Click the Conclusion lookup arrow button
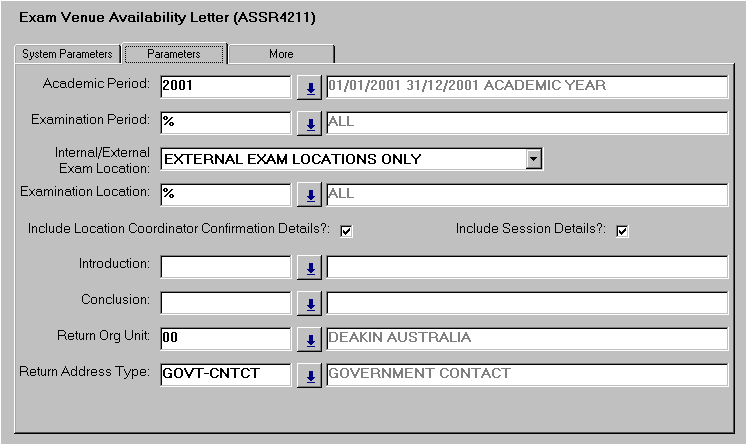Viewport: 746px width, 444px height. click(310, 304)
